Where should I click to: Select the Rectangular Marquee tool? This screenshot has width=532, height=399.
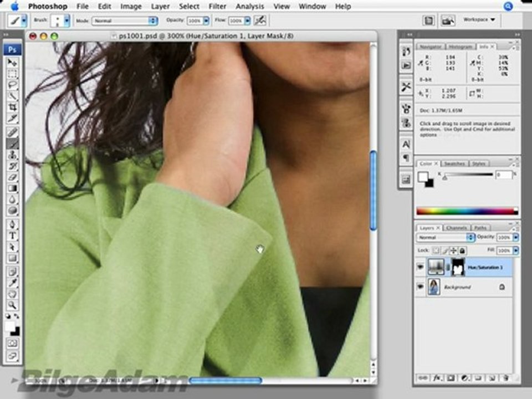point(12,74)
